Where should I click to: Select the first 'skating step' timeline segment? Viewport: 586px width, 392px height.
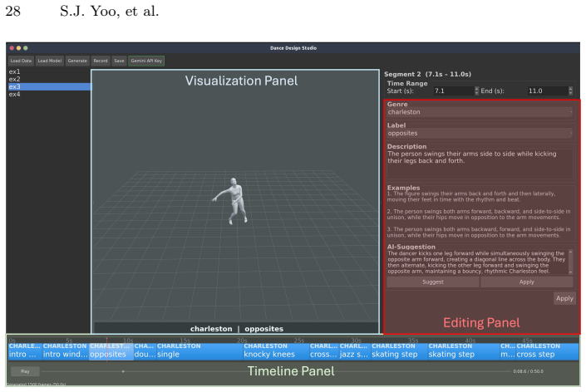[399, 351]
